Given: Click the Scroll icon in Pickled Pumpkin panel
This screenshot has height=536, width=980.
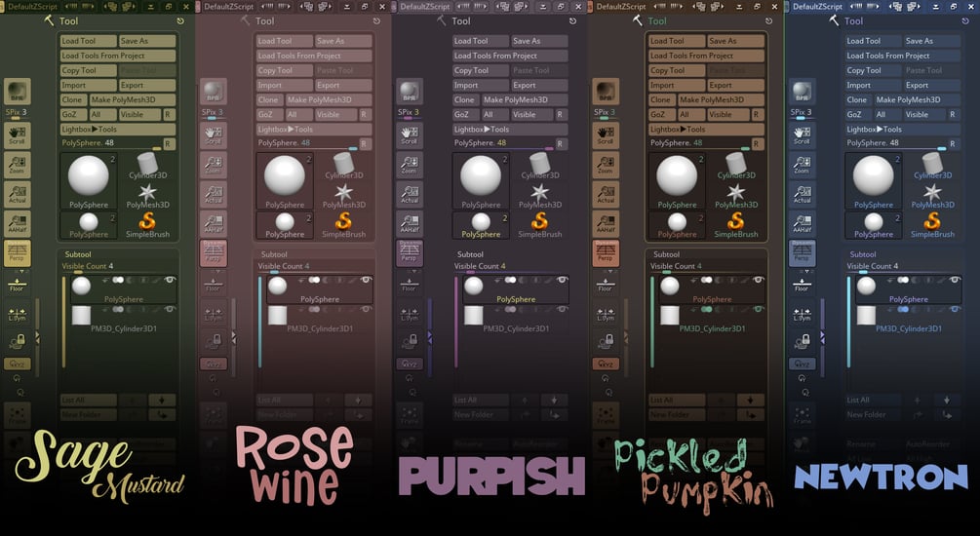Looking at the screenshot, I should [606, 135].
